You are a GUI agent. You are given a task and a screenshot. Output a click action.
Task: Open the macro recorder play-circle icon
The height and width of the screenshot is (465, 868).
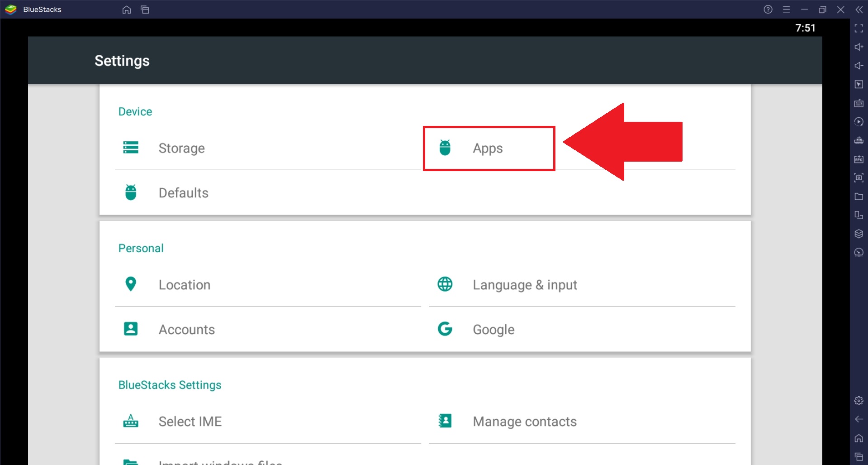tap(859, 122)
